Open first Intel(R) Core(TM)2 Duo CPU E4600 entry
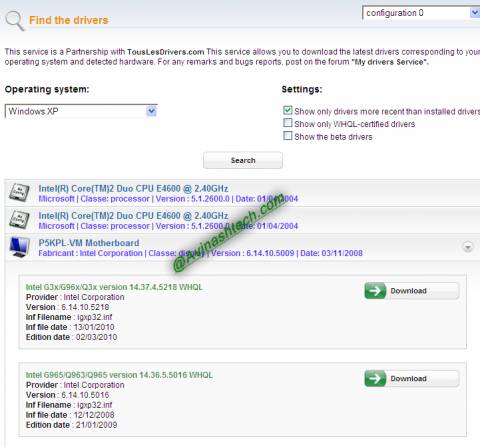This screenshot has width=480, height=447. coord(133,189)
